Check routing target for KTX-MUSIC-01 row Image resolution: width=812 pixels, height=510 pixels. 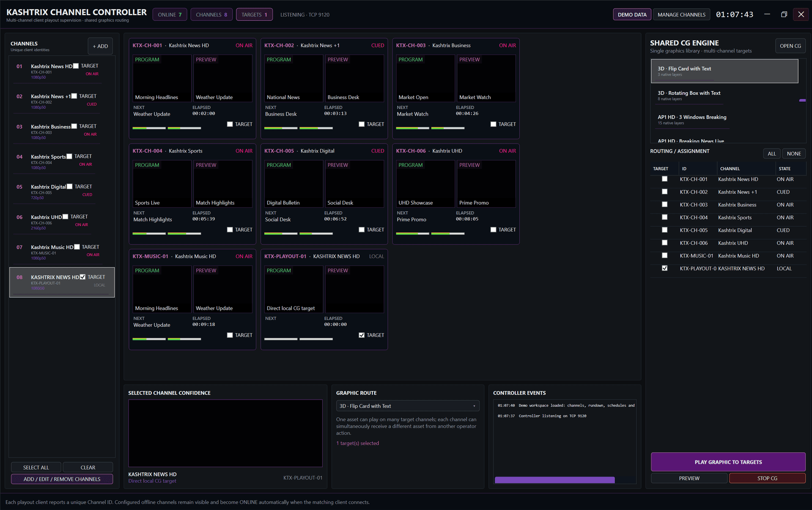pyautogui.click(x=664, y=255)
